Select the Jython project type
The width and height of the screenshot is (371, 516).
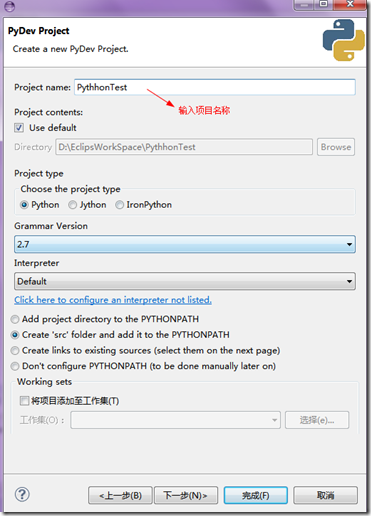72,205
